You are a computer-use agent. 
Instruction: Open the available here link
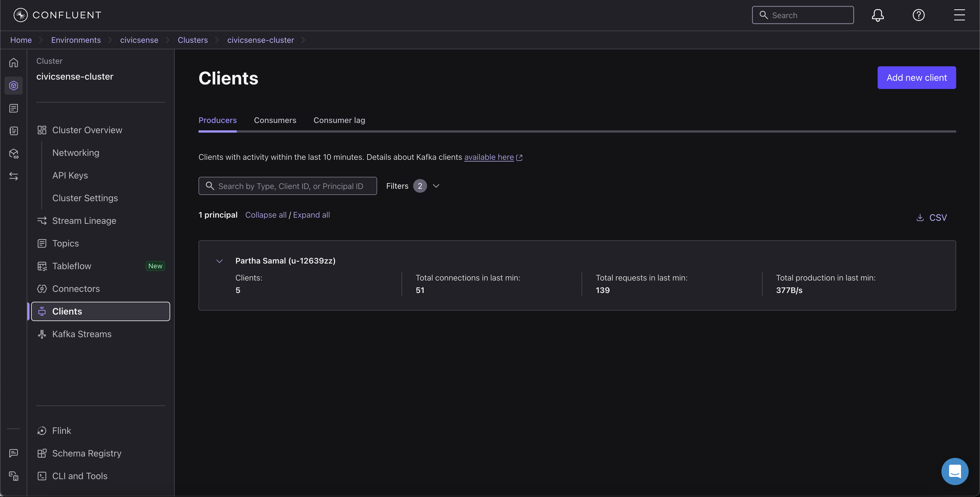489,157
